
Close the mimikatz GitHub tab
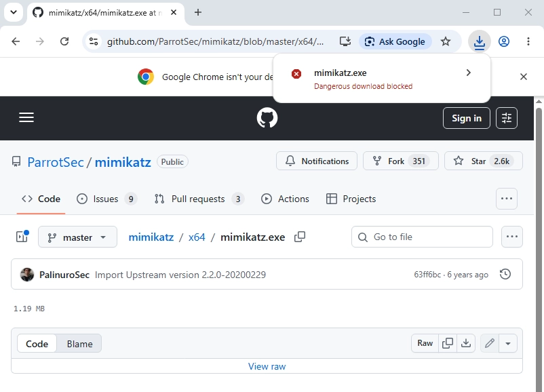pos(174,12)
